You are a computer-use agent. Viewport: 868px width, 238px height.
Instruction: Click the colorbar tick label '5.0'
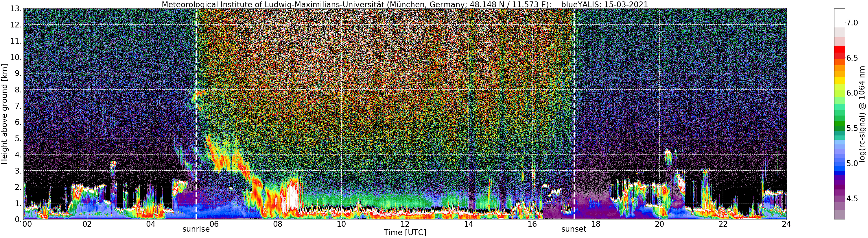852,163
